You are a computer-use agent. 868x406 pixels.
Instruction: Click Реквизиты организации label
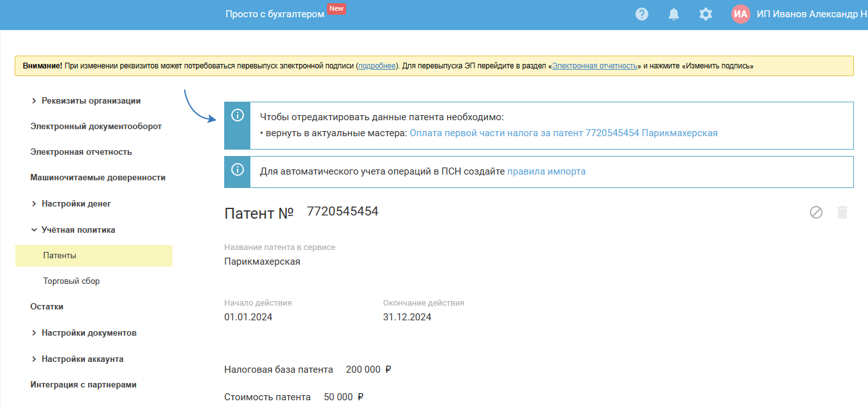[x=91, y=101]
